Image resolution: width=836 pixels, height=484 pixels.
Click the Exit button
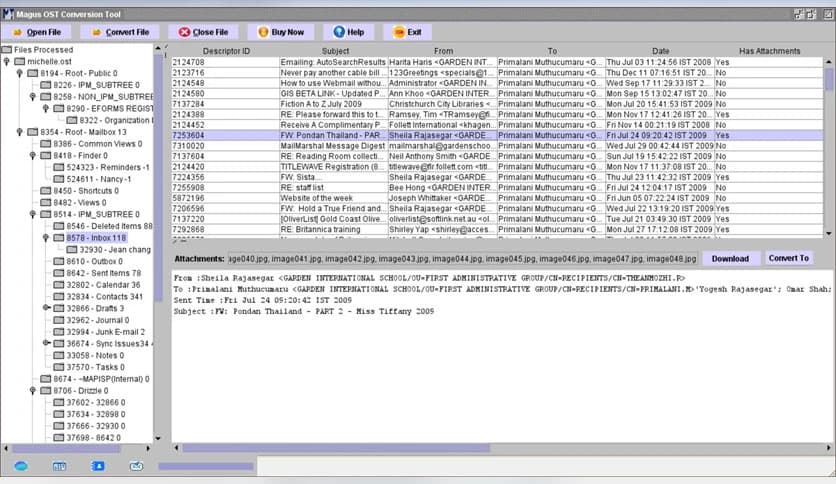tap(408, 32)
